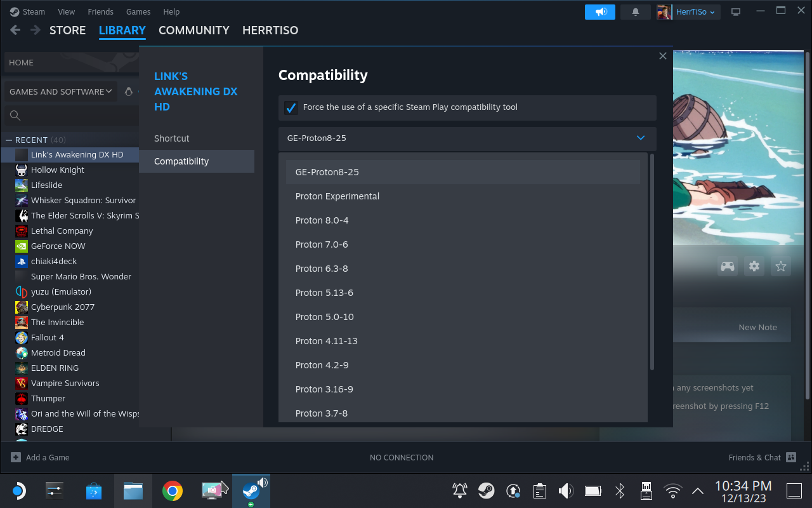This screenshot has height=508, width=812.
Task: Click the Big Picture mode monitor icon
Action: click(736, 12)
